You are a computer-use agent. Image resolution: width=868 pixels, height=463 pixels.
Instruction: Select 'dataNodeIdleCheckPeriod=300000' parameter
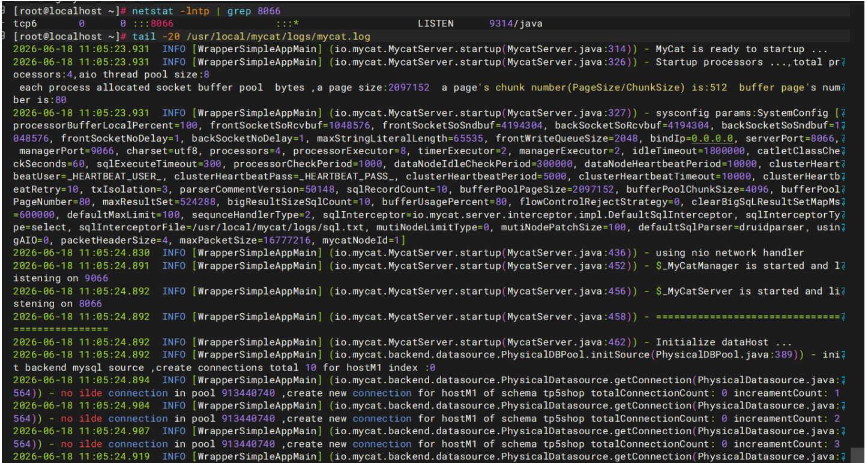pos(483,164)
